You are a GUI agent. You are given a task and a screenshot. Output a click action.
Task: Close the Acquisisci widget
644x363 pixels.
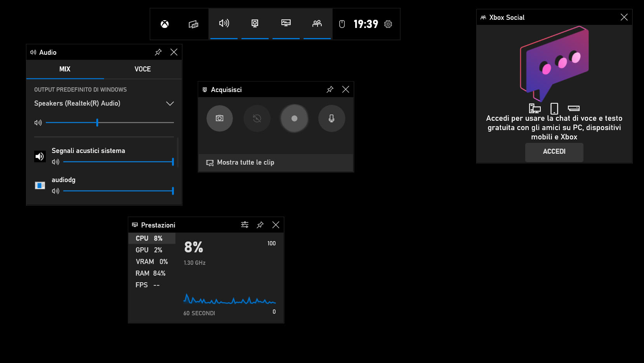click(x=345, y=89)
